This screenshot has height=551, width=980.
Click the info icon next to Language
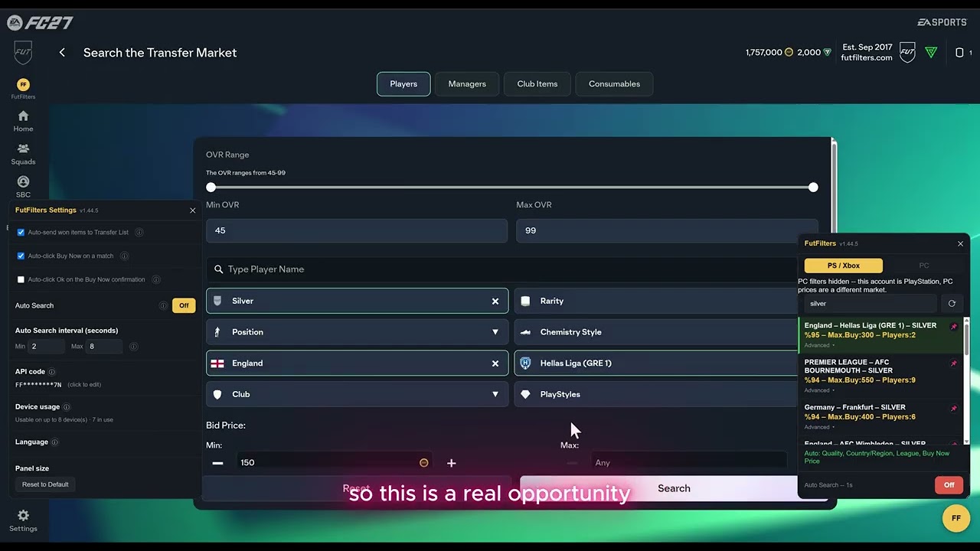tap(54, 442)
